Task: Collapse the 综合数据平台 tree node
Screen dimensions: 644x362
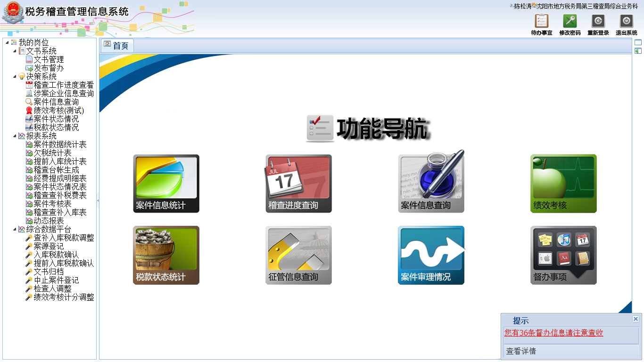Action: coord(14,230)
